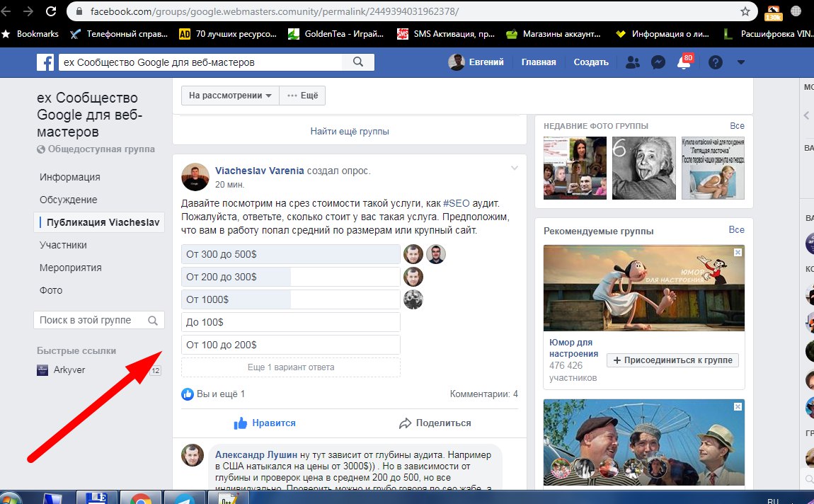Viewport: 814px width, 504px height.
Task: Reload the page with browser refresh icon
Action: (51, 11)
